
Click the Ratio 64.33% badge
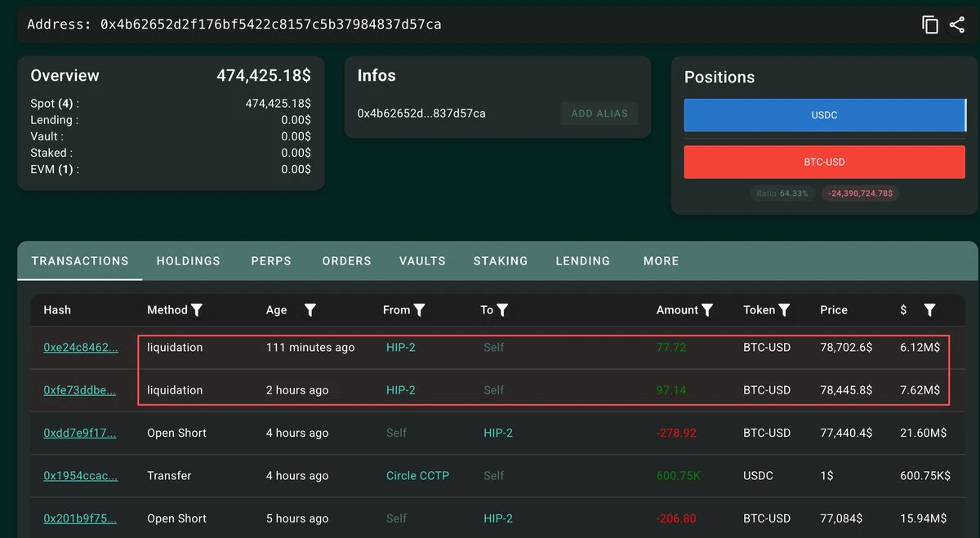tap(782, 193)
